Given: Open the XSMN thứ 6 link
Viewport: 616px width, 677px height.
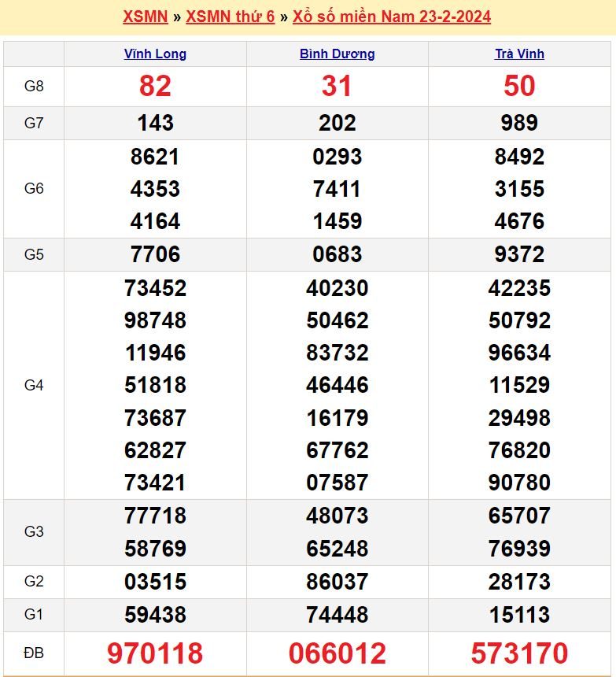Looking at the screenshot, I should (231, 17).
